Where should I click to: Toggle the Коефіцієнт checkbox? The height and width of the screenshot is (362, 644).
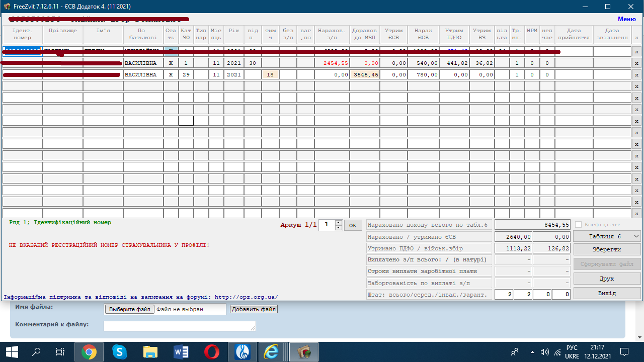(x=578, y=225)
